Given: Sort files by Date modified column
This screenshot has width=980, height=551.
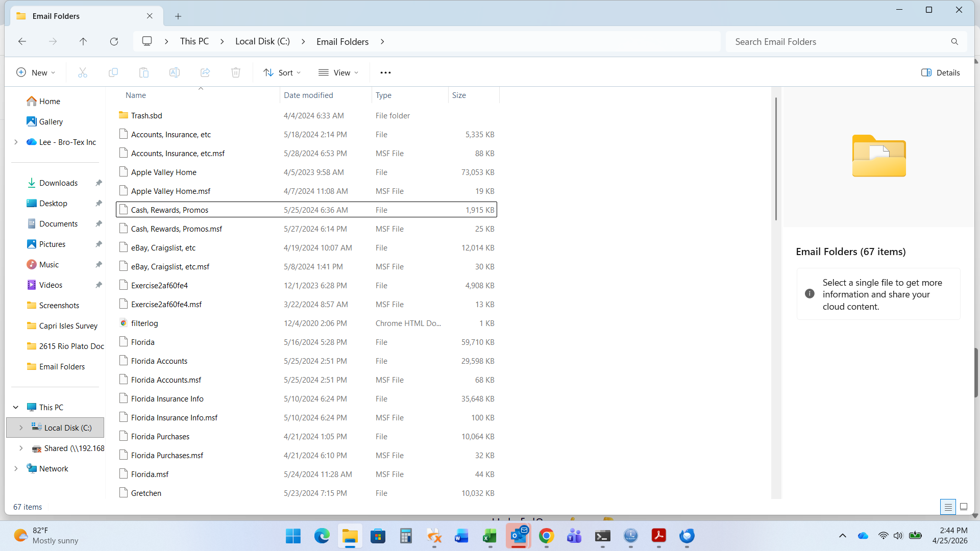Looking at the screenshot, I should [x=308, y=95].
